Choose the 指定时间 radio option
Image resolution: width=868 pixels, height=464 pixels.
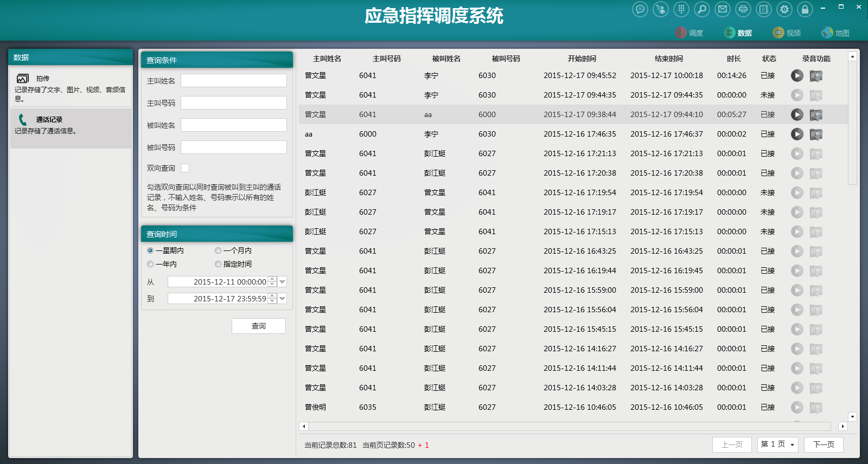click(218, 264)
